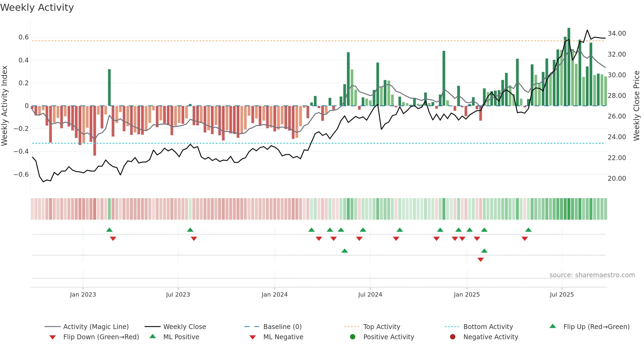The image size is (644, 362).
Task: Click the tall green spike bar in early 2023
Action: [109, 87]
